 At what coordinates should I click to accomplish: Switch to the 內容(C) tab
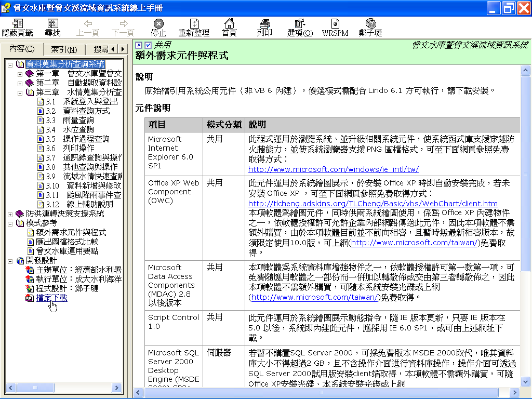click(x=22, y=49)
